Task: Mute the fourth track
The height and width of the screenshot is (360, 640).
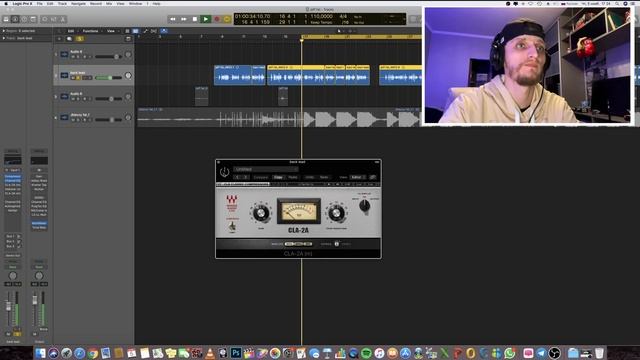Action: (x=73, y=120)
